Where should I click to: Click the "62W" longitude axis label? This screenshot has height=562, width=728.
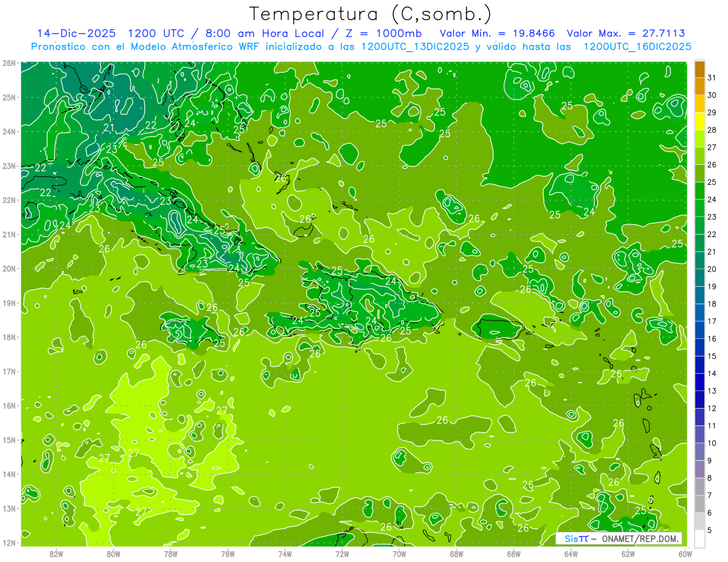click(x=628, y=554)
